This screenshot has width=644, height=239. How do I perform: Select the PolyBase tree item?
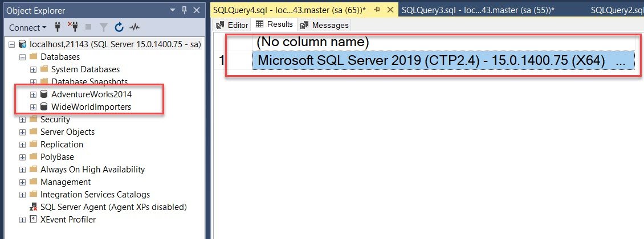coord(57,157)
